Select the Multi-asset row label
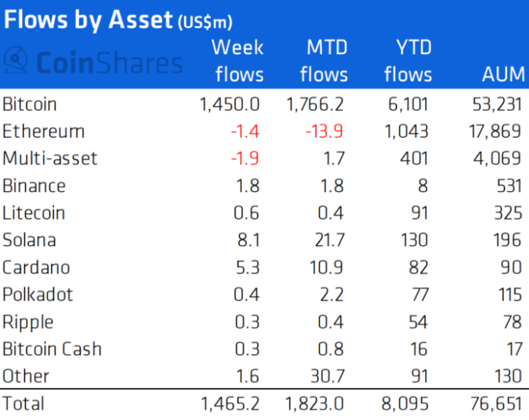Image resolution: width=529 pixels, height=420 pixels. pos(50,158)
